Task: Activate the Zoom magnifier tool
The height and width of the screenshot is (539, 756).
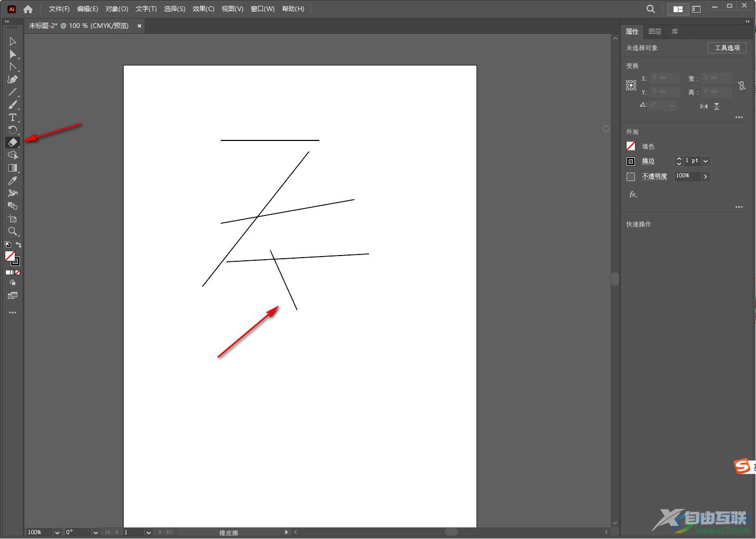Action: [13, 231]
